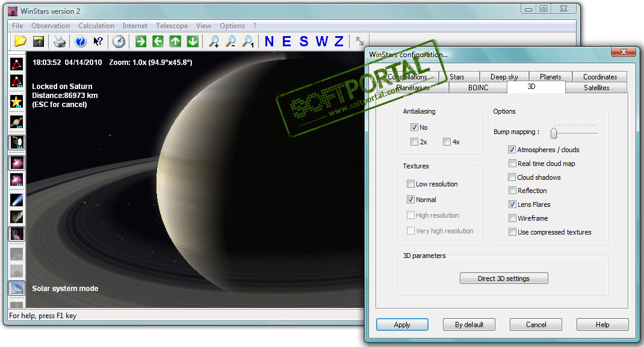644x347 pixels.
Task: Toggle Normal texture resolution checkbox
Action: pyautogui.click(x=410, y=199)
